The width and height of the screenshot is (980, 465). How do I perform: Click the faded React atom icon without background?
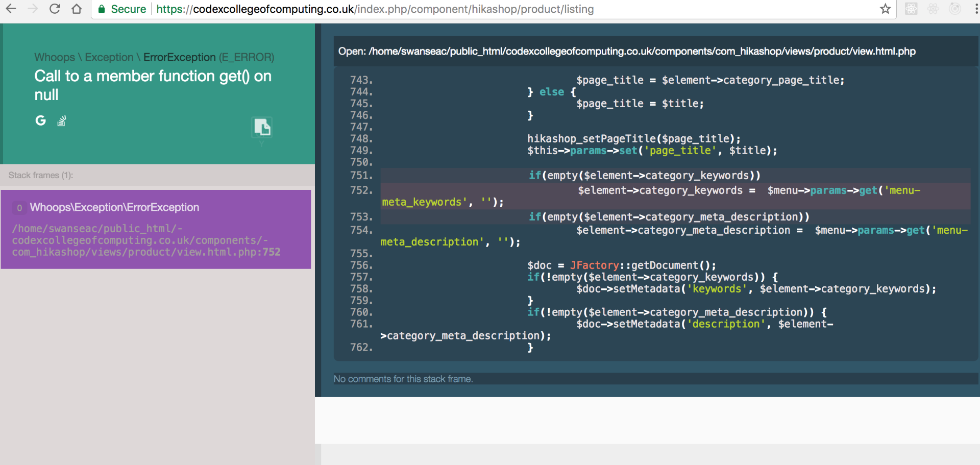(933, 9)
